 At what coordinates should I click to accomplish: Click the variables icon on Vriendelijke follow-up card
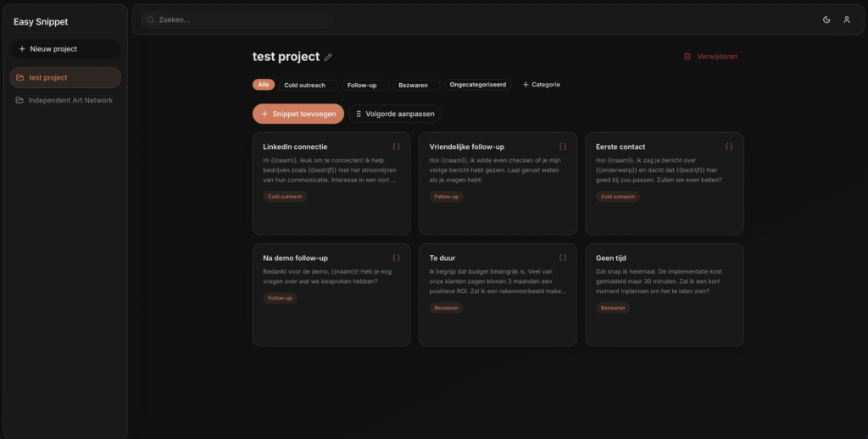tap(563, 147)
